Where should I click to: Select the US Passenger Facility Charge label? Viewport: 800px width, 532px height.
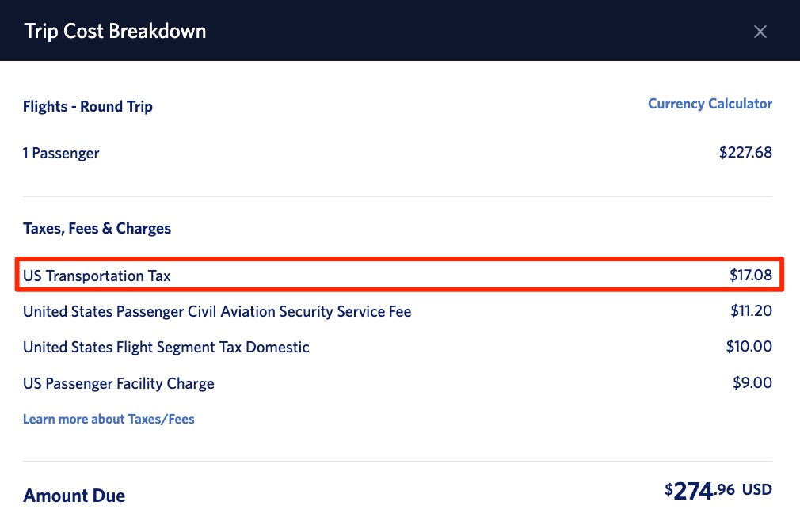pos(119,383)
